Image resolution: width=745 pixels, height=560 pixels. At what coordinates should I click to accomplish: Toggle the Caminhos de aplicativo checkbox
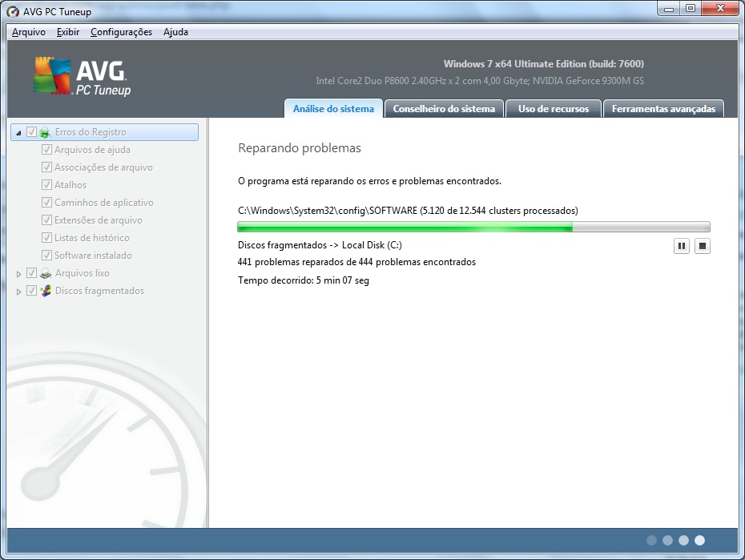[x=46, y=203]
